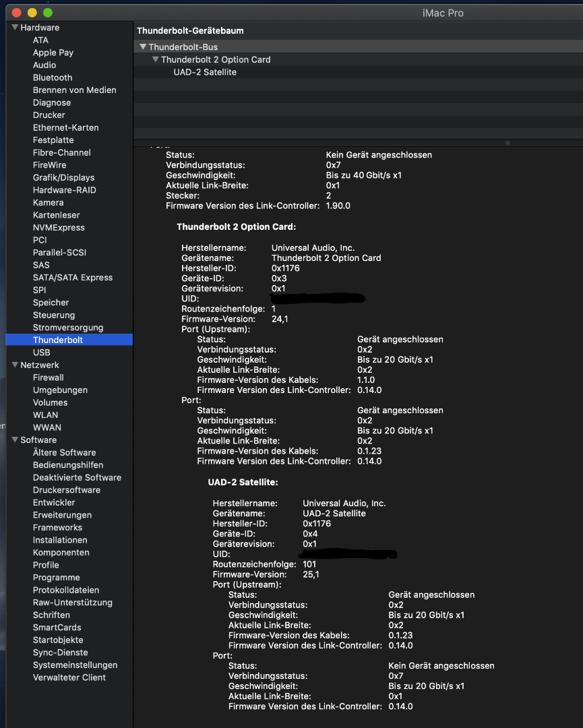Screen dimensions: 583x728
Task: Collapse Thunderbolt 2 Option Card triangle
Action: 155,59
